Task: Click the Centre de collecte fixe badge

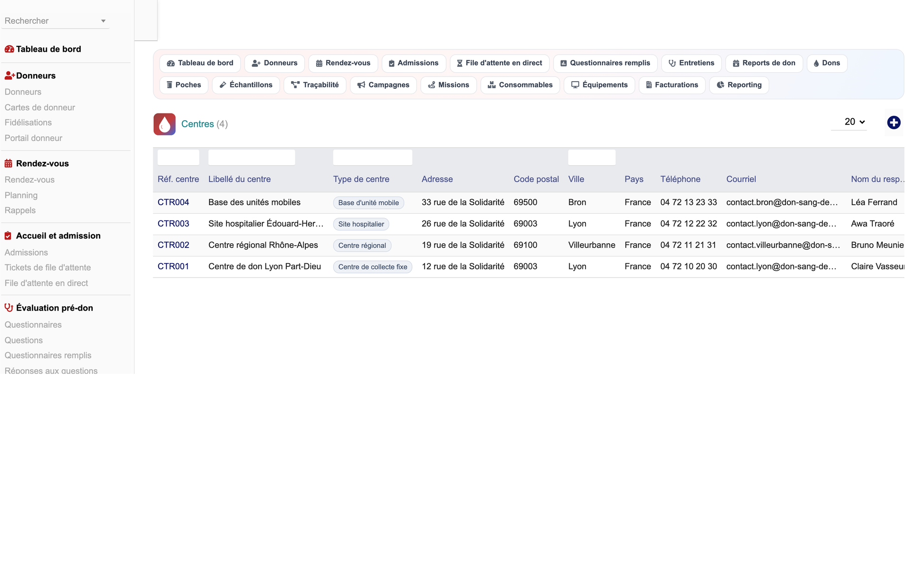Action: tap(373, 267)
